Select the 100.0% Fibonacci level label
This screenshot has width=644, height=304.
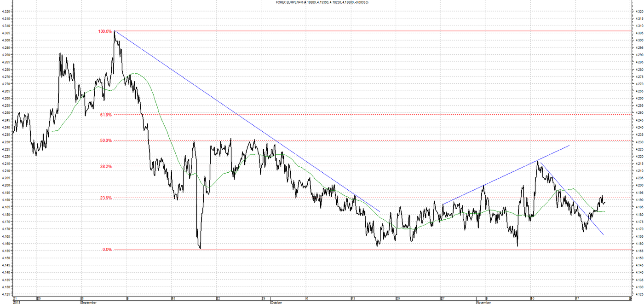click(x=105, y=31)
